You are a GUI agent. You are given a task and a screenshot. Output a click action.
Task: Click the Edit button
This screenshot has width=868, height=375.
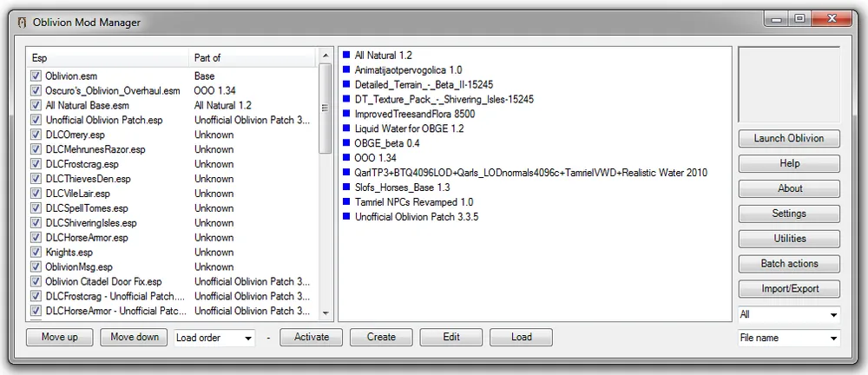tap(451, 337)
